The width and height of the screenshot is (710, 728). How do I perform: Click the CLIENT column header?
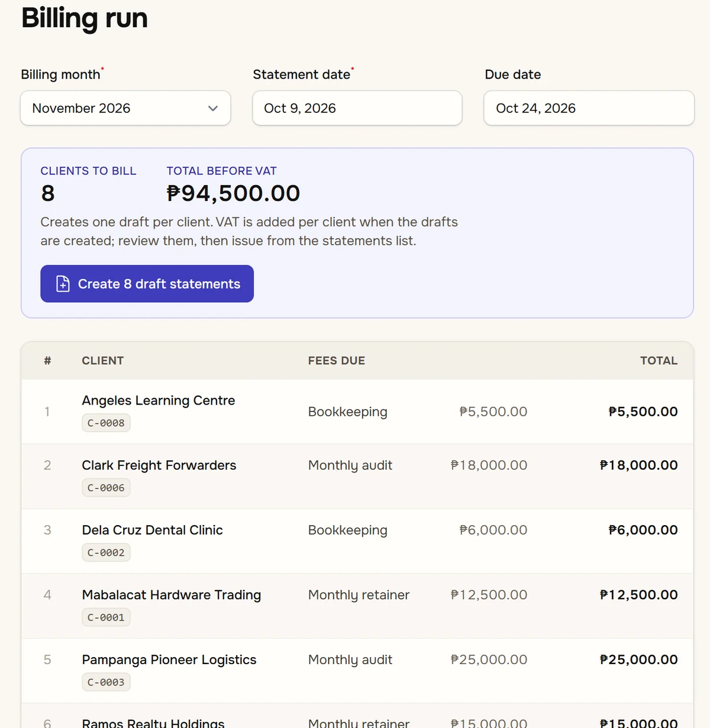click(103, 361)
